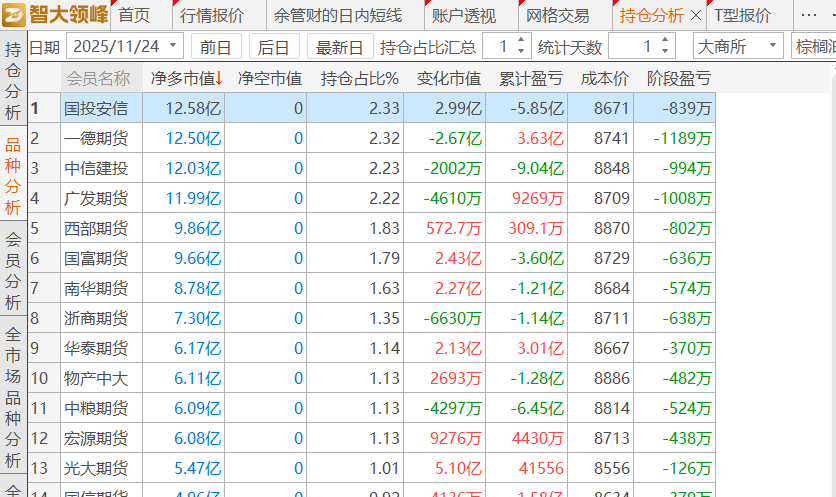
Task: Select the 中信建投 member name
Action: point(96,168)
